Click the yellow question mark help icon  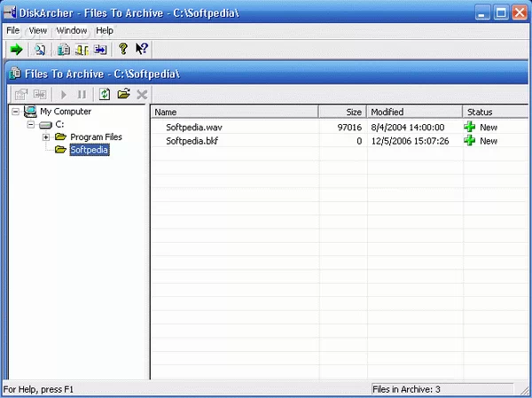[123, 50]
